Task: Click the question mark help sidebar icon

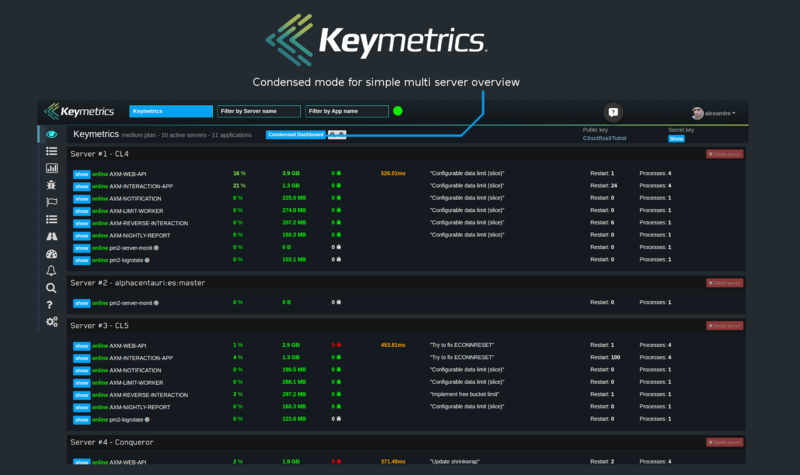Action: pyautogui.click(x=51, y=304)
